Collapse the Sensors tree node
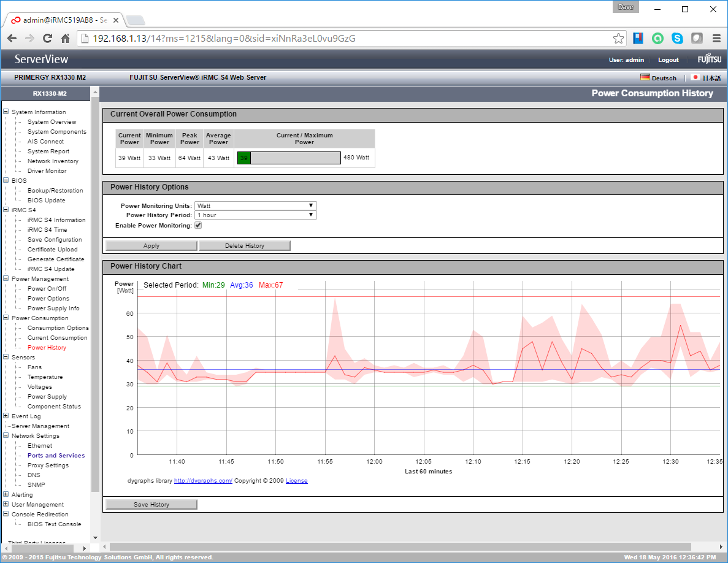 [x=6, y=358]
